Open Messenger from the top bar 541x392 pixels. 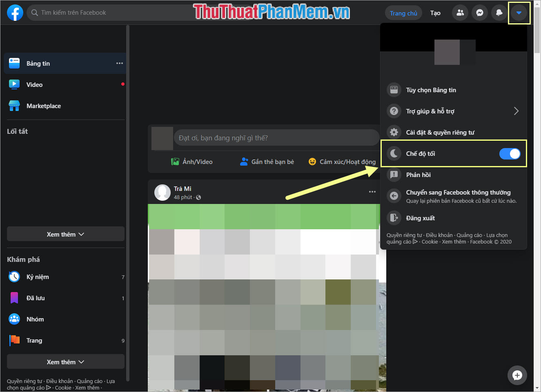tap(479, 13)
